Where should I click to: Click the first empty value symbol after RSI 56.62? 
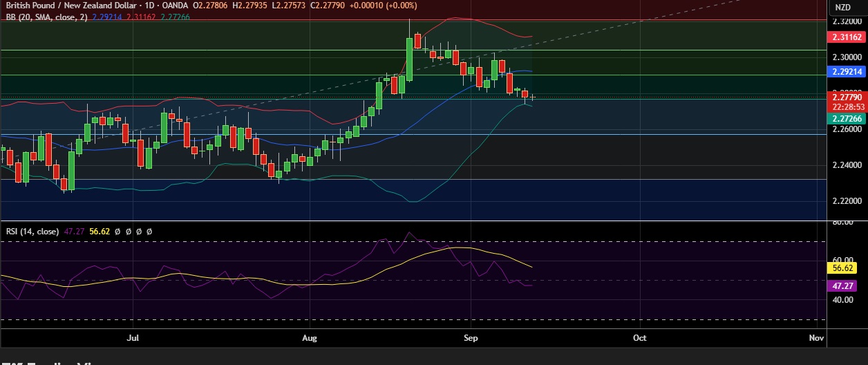119,232
